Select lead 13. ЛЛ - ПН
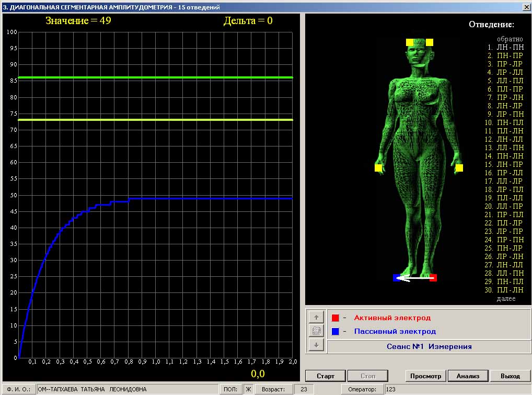The height and width of the screenshot is (395, 532). click(x=504, y=148)
